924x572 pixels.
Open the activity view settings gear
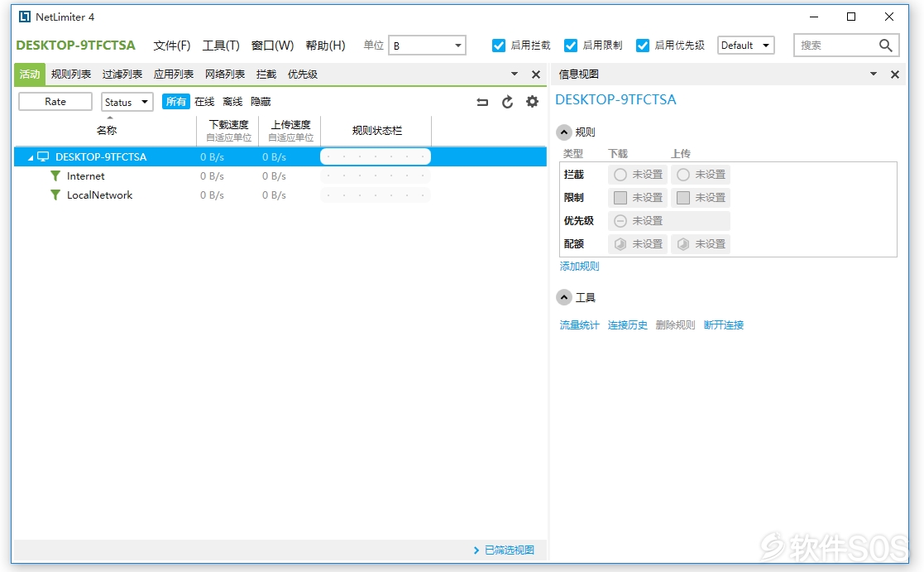(532, 102)
